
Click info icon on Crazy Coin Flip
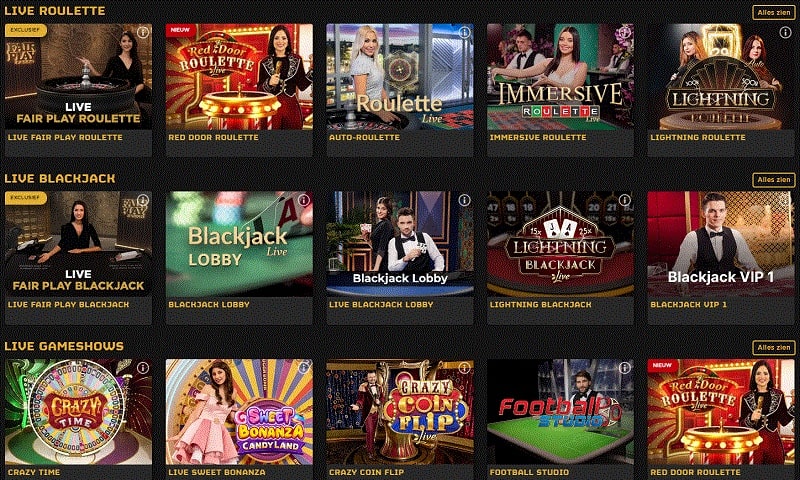tap(464, 367)
